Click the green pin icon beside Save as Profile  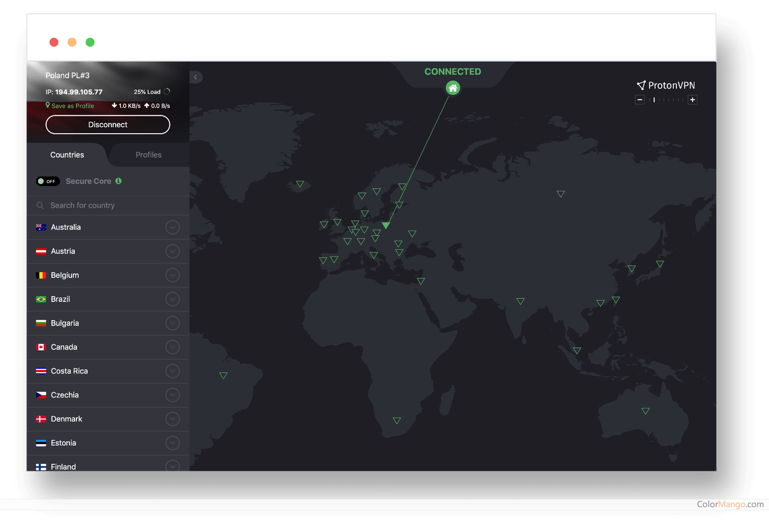48,105
